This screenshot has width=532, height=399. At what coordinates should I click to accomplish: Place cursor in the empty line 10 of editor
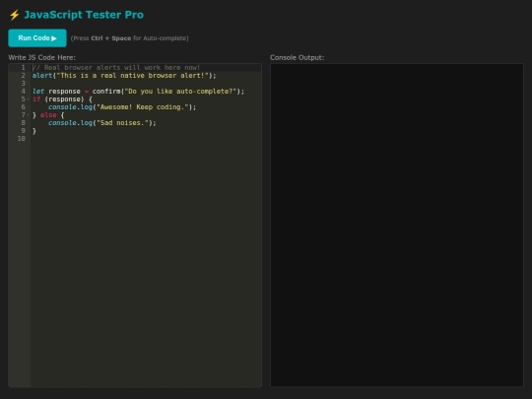(146, 139)
